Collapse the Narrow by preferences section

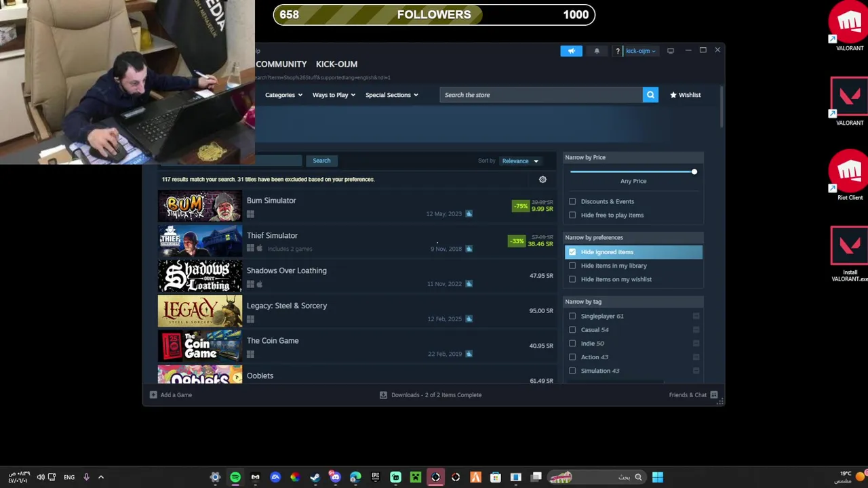click(633, 237)
